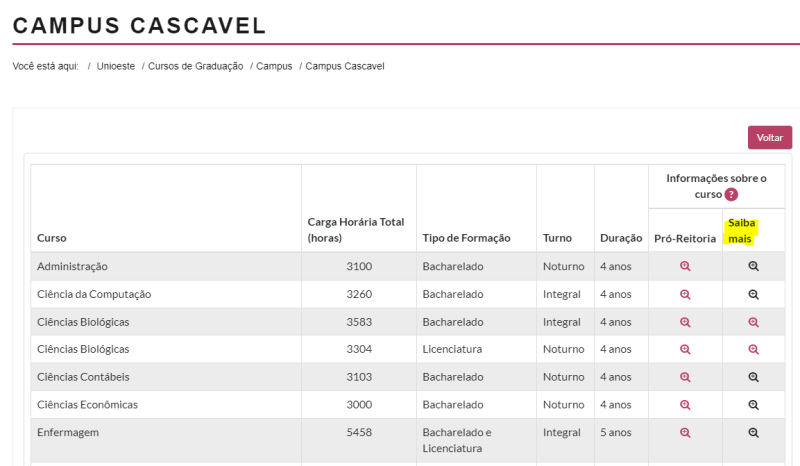Click Pró-Reitoria magnifier for Ciências Contábeis

click(x=685, y=377)
